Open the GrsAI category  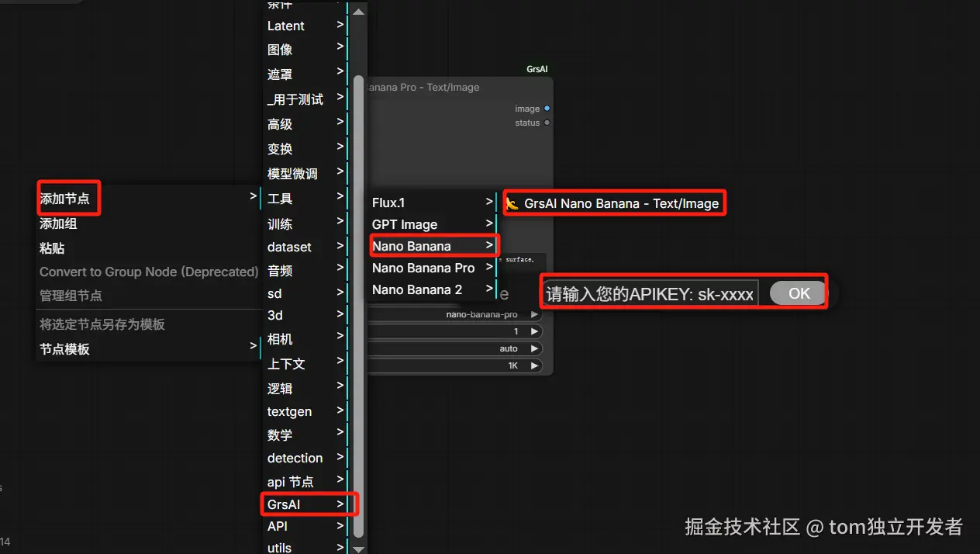(x=305, y=504)
